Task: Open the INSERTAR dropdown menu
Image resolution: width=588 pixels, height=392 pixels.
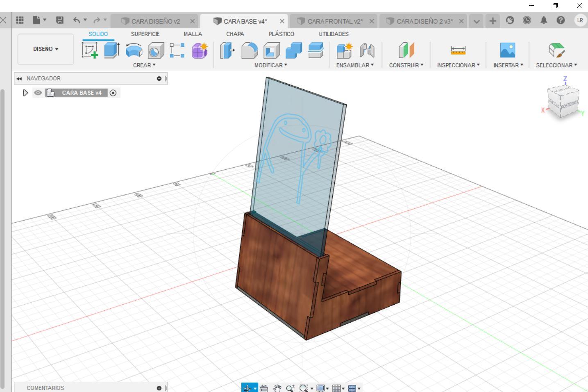Action: [x=508, y=65]
